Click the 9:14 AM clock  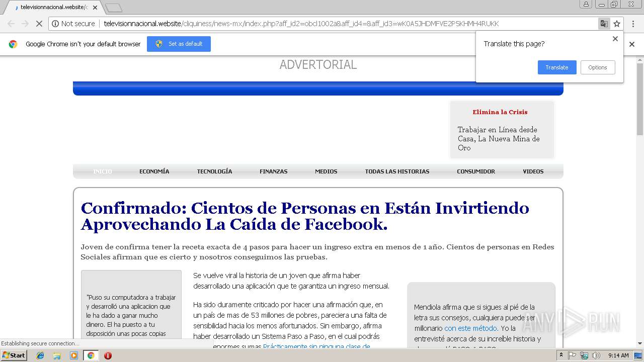[x=618, y=355]
